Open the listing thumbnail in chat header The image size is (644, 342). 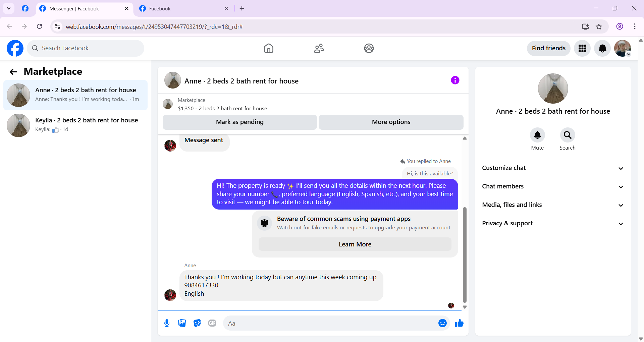pyautogui.click(x=173, y=80)
